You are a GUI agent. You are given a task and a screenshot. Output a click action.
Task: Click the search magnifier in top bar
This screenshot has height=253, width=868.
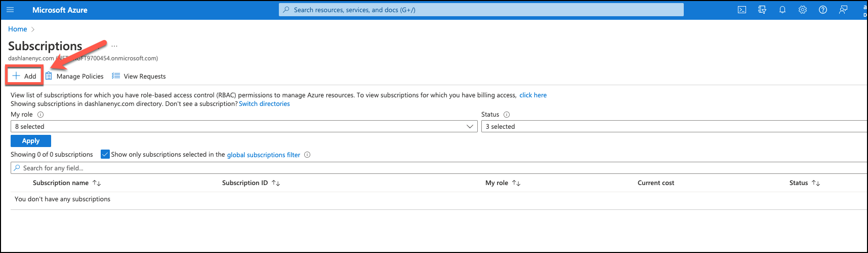pyautogui.click(x=286, y=10)
